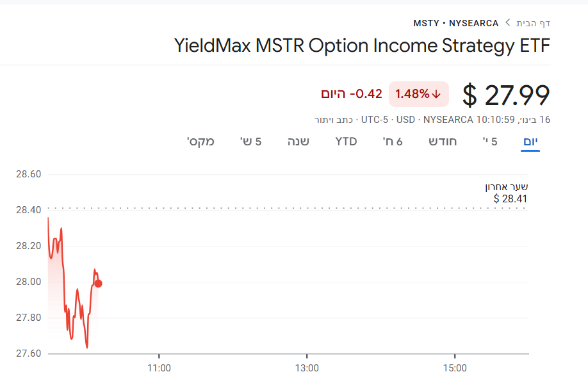This screenshot has height=381, width=588.
Task: Click the $ 27.99 current price
Action: [506, 95]
